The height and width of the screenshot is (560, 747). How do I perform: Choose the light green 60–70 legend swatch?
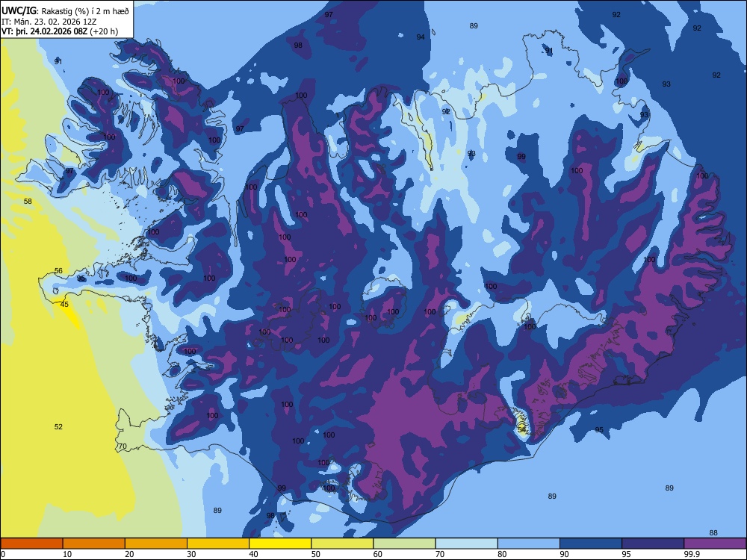coord(404,544)
